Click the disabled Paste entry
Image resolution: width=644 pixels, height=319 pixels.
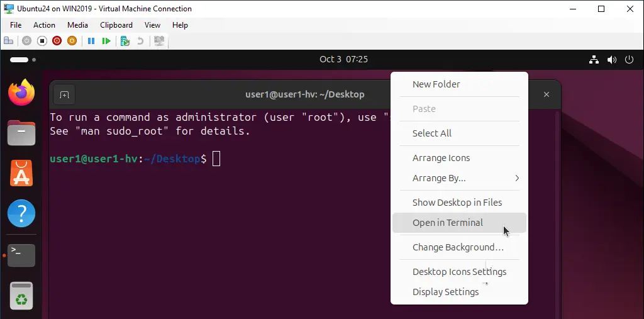click(459, 109)
